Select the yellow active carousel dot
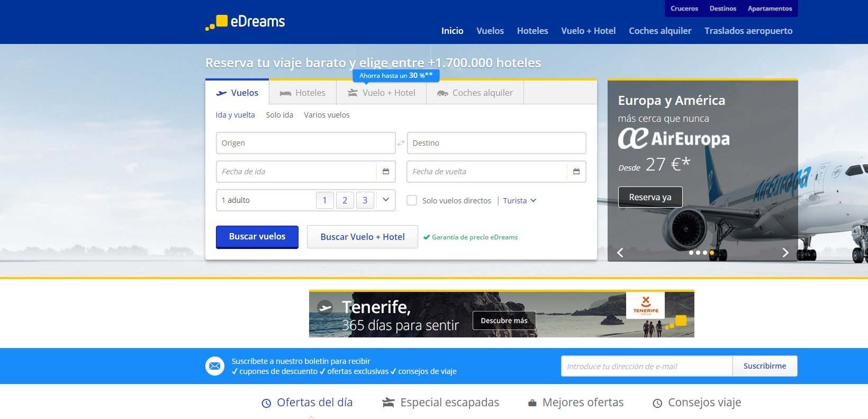 click(712, 253)
